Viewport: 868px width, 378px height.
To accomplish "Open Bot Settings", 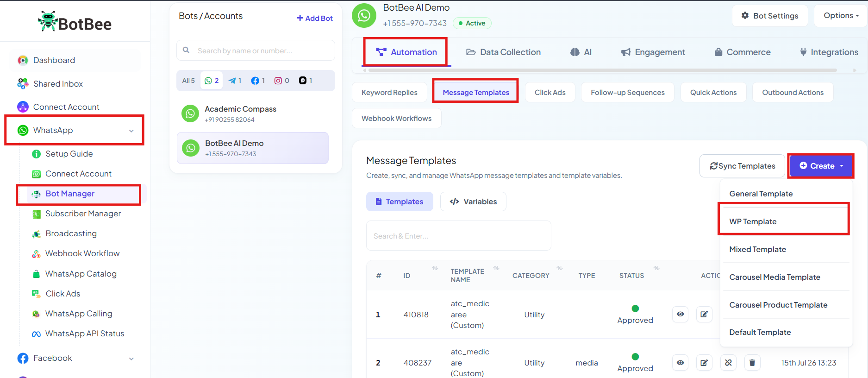I will pos(770,16).
